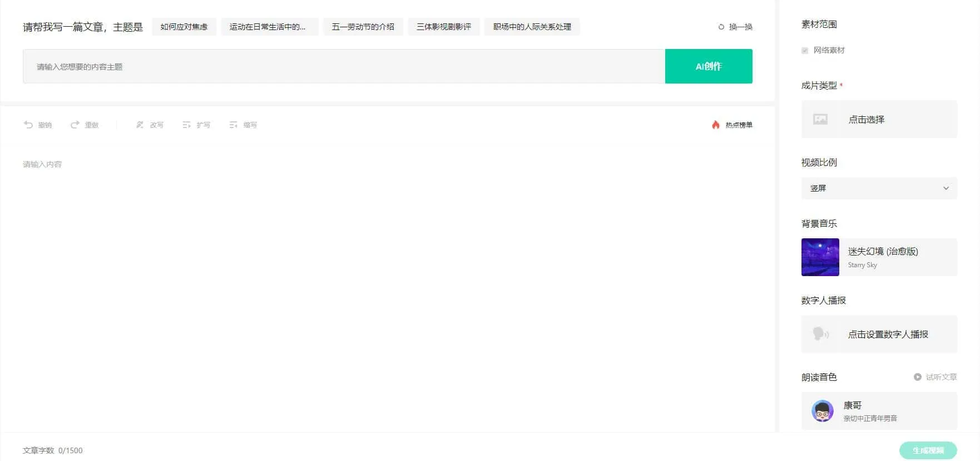Click the Starry Sky music artist text

pyautogui.click(x=863, y=265)
